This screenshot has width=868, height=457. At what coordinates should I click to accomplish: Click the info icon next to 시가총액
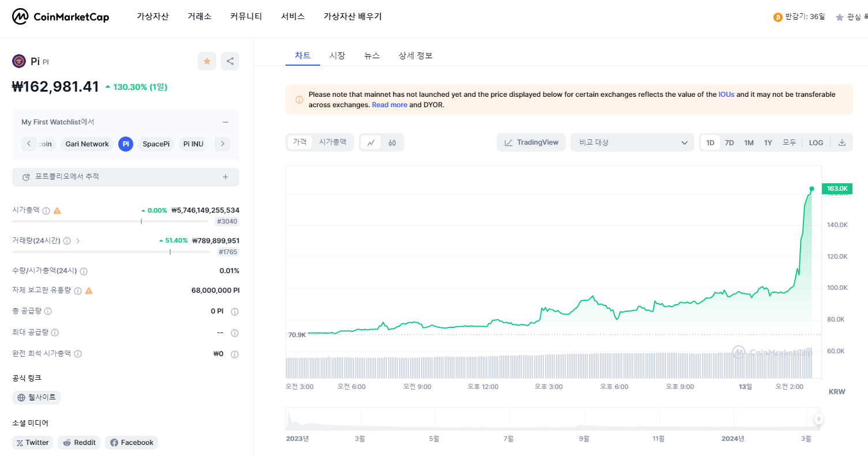coord(46,210)
